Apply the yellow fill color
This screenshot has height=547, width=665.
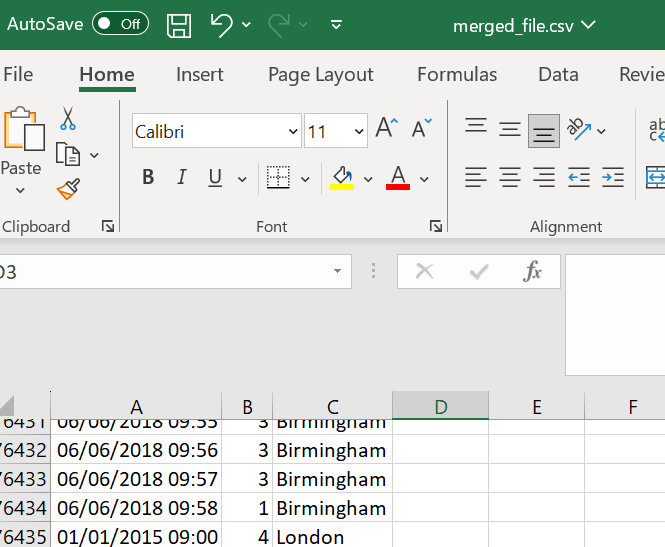[342, 178]
